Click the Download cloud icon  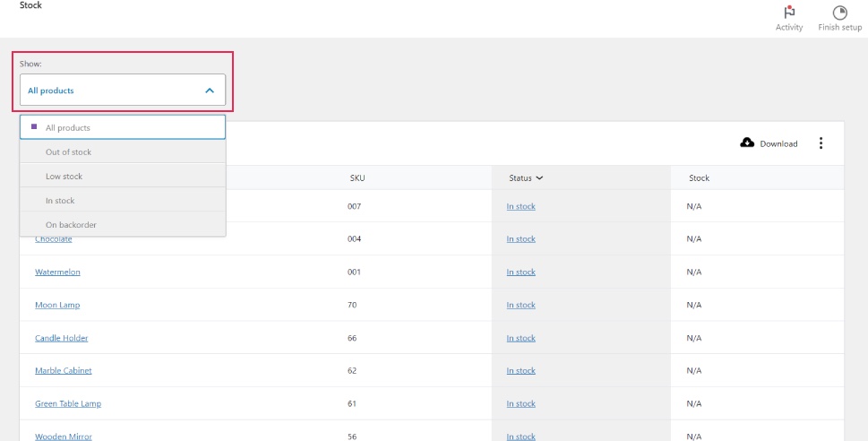click(x=747, y=143)
